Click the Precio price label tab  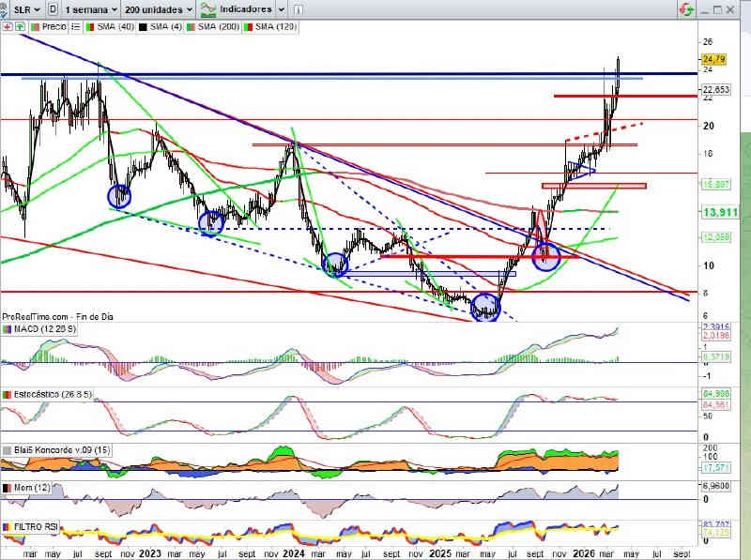tap(52, 26)
